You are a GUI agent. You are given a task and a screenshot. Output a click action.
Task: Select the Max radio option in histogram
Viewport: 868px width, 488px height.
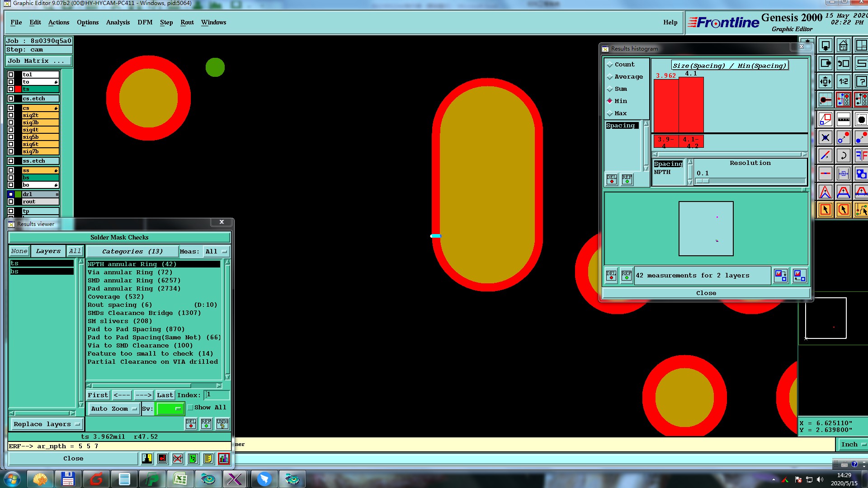(x=610, y=113)
